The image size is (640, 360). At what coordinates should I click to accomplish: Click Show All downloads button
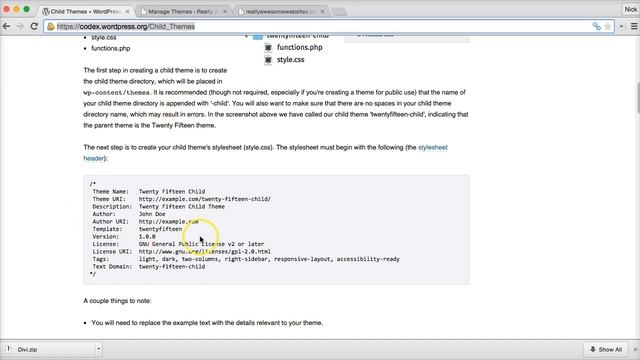pyautogui.click(x=606, y=349)
